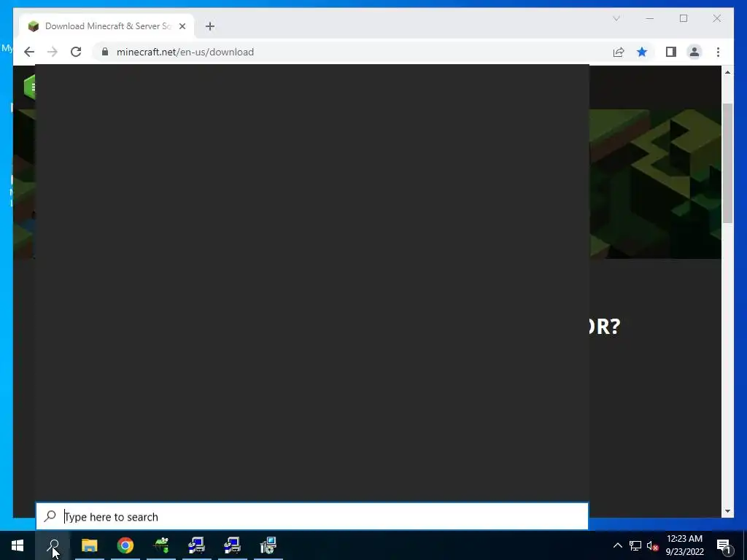Image resolution: width=747 pixels, height=560 pixels.
Task: Open the green frog app on taskbar
Action: [161, 545]
